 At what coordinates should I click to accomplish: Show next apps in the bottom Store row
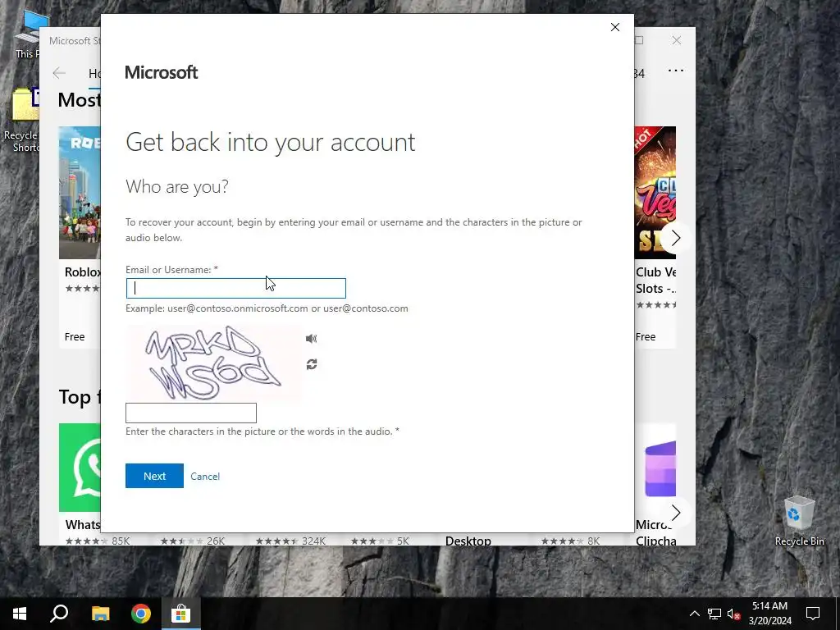[676, 513]
